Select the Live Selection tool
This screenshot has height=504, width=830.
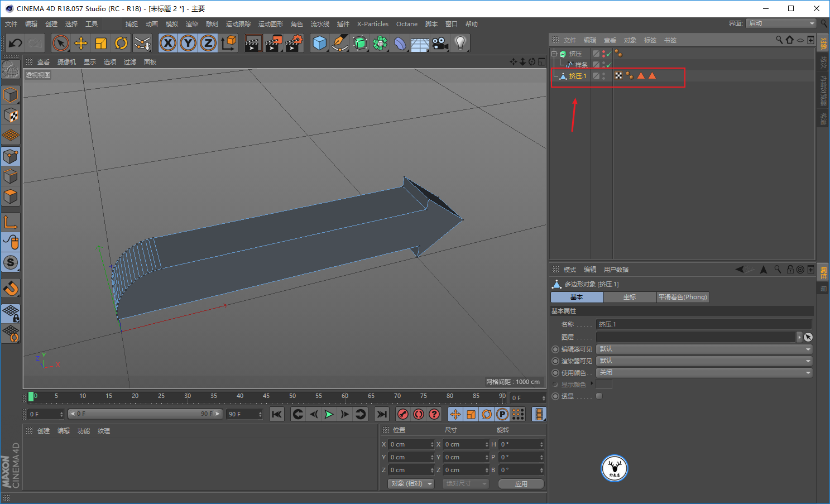(x=61, y=43)
